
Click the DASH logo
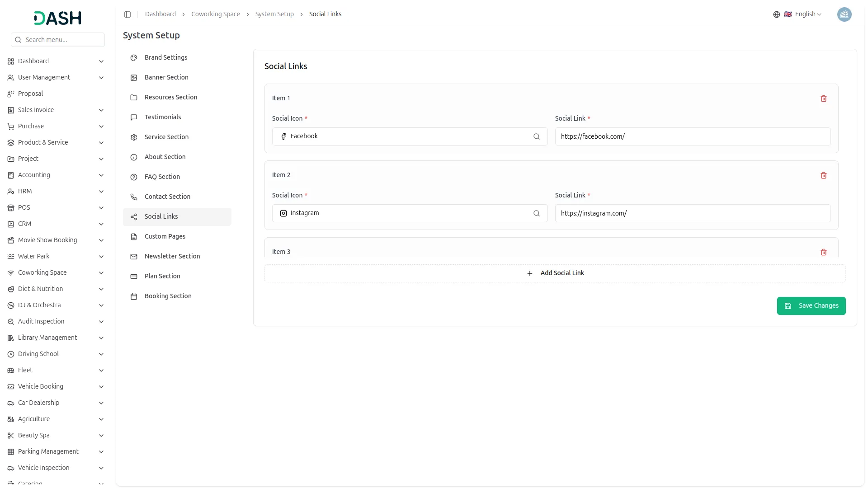(x=58, y=18)
